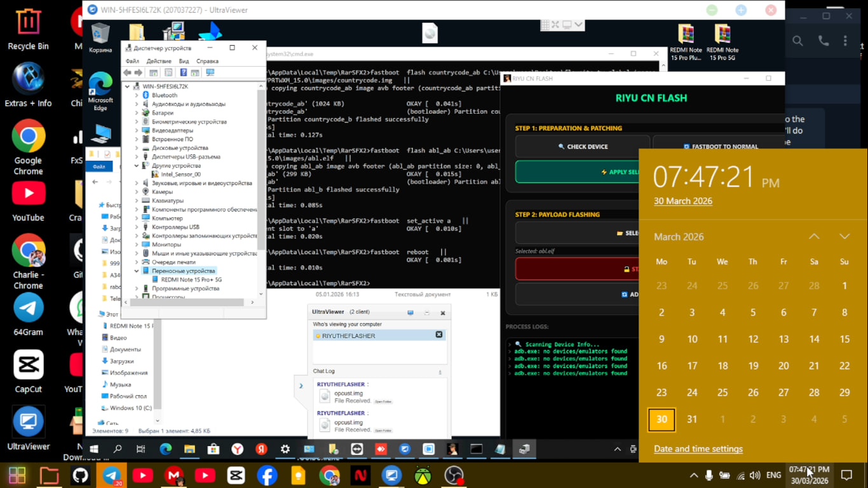The width and height of the screenshot is (868, 488).
Task: Open OBS Studio in the host taskbar
Action: 454,475
